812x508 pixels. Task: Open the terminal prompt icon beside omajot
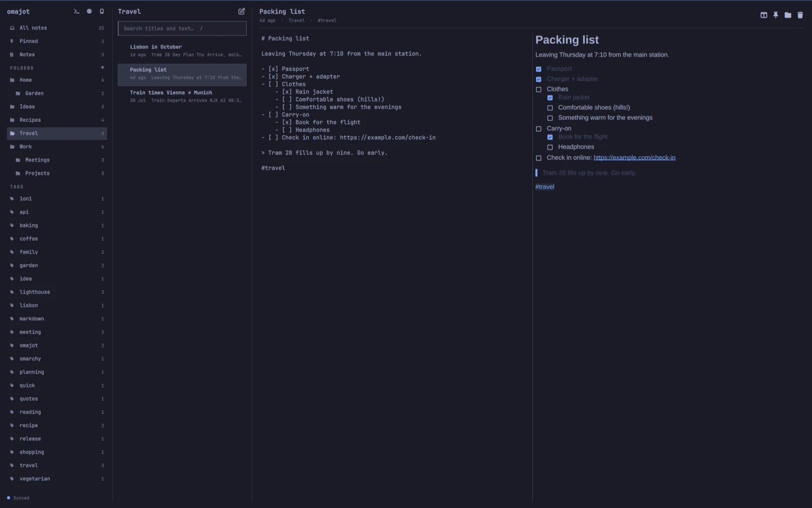click(x=77, y=11)
